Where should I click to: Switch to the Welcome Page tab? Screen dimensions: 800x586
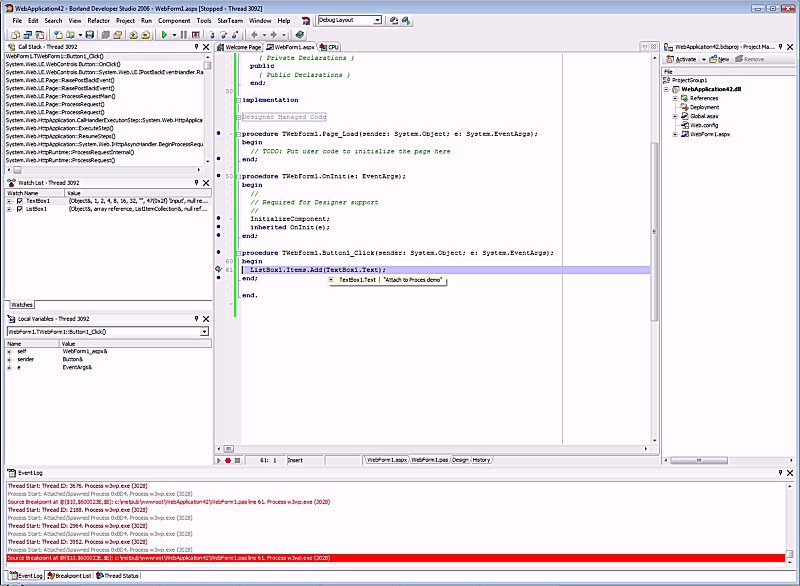pyautogui.click(x=239, y=47)
